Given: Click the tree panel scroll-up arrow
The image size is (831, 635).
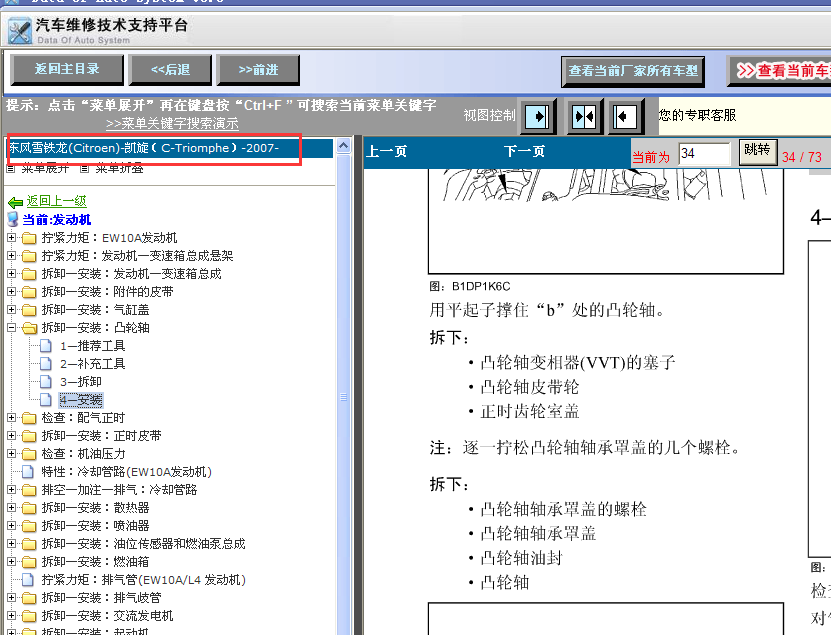Looking at the screenshot, I should (x=344, y=147).
